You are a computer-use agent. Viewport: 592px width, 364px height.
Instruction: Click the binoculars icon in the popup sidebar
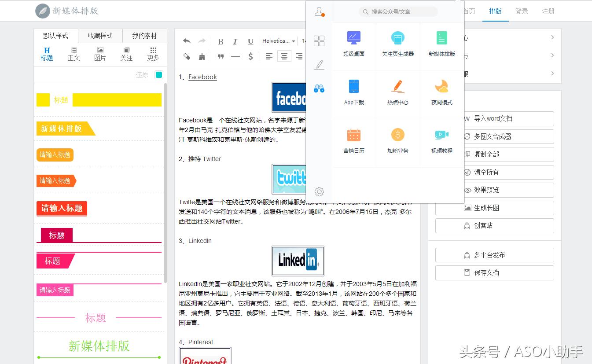(x=319, y=88)
